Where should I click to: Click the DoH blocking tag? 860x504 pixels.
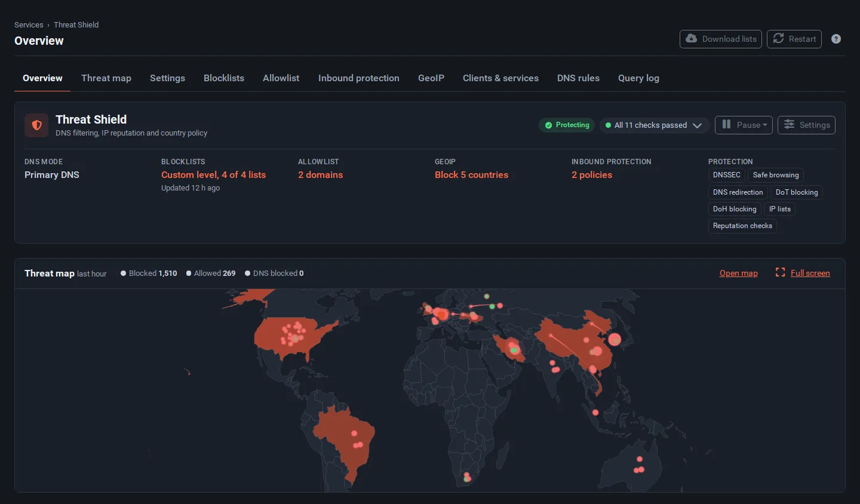[x=735, y=209]
